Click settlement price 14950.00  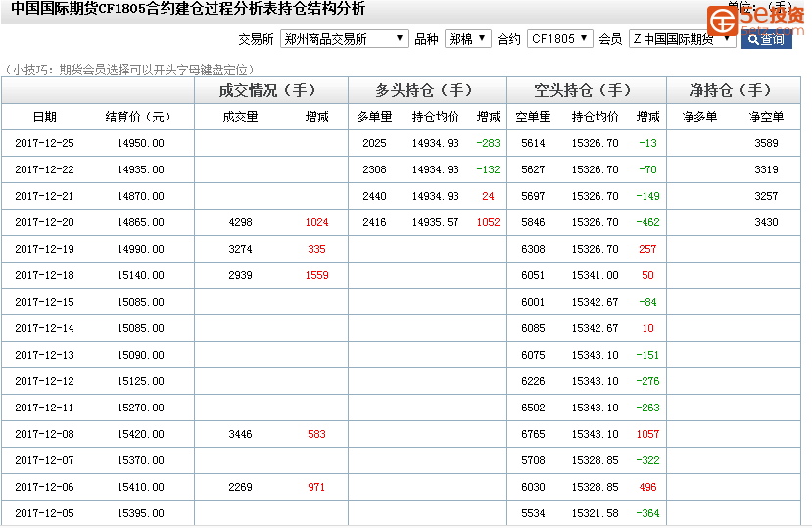pos(140,144)
